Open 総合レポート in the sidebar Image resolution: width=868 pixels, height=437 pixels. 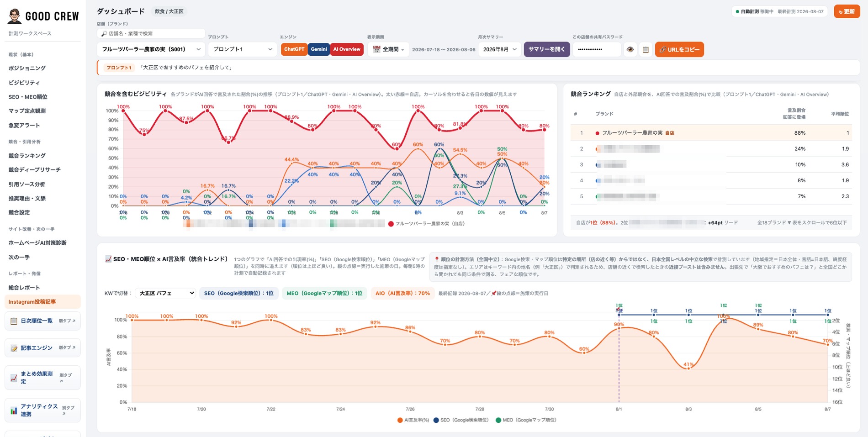24,288
